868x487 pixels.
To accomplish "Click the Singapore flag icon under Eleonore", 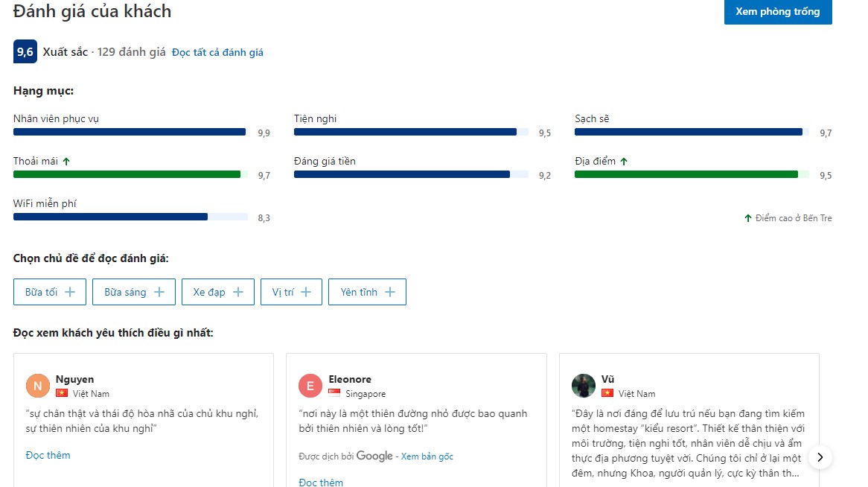I will pyautogui.click(x=334, y=393).
